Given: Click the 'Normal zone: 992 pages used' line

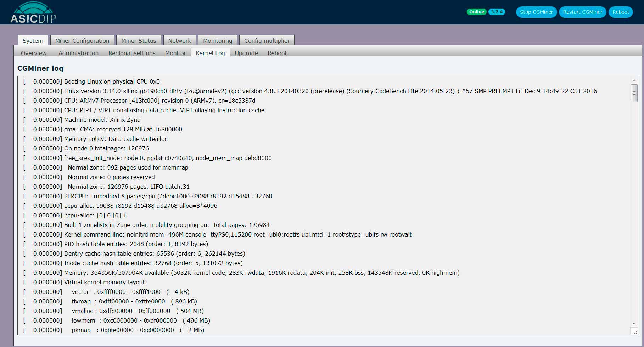Looking at the screenshot, I should click(106, 167).
